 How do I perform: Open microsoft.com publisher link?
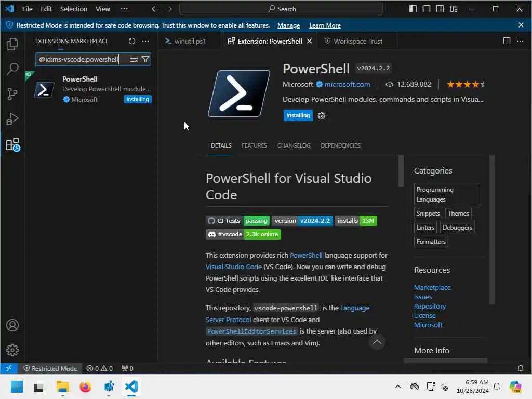pos(347,84)
